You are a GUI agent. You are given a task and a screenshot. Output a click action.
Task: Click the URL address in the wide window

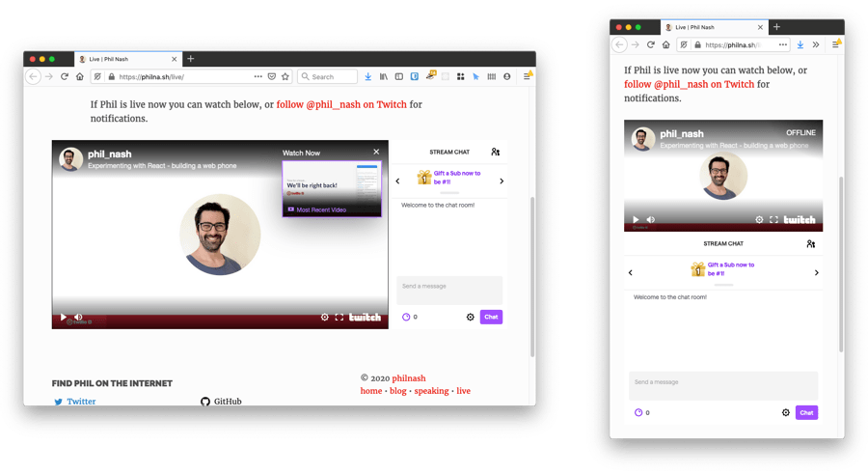coord(151,77)
